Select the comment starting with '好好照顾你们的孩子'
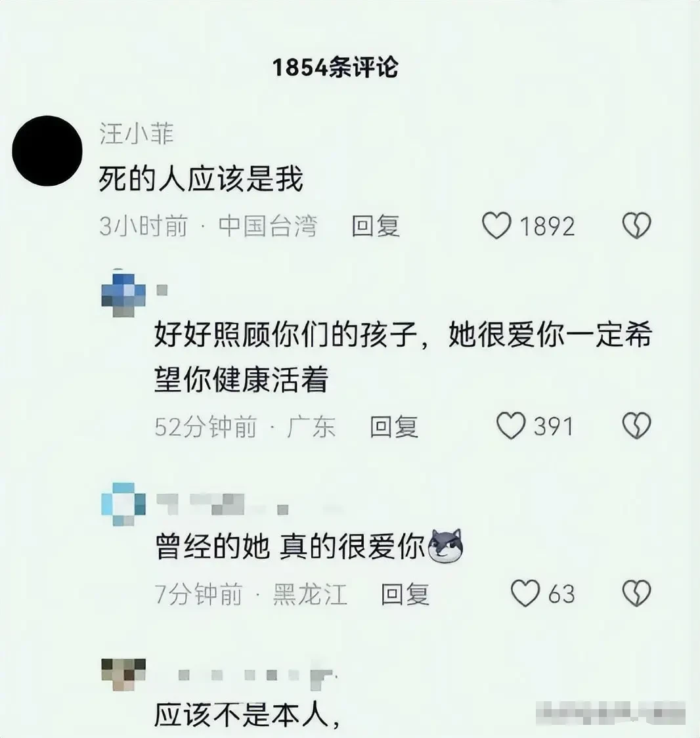The width and height of the screenshot is (700, 738). pos(403,357)
